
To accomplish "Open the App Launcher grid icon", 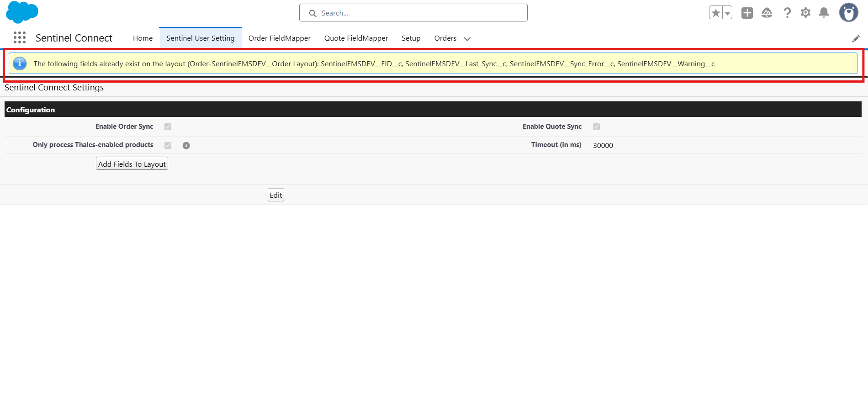I will click(x=20, y=37).
